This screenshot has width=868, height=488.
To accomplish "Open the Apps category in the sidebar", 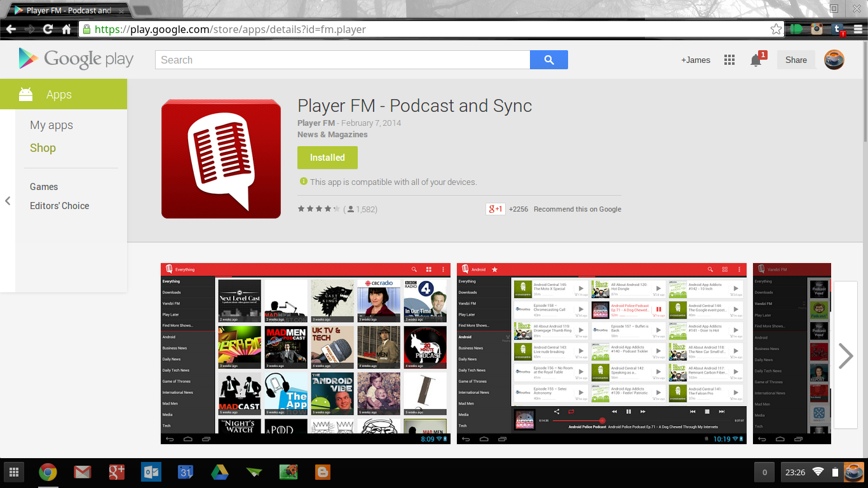I will pyautogui.click(x=64, y=94).
